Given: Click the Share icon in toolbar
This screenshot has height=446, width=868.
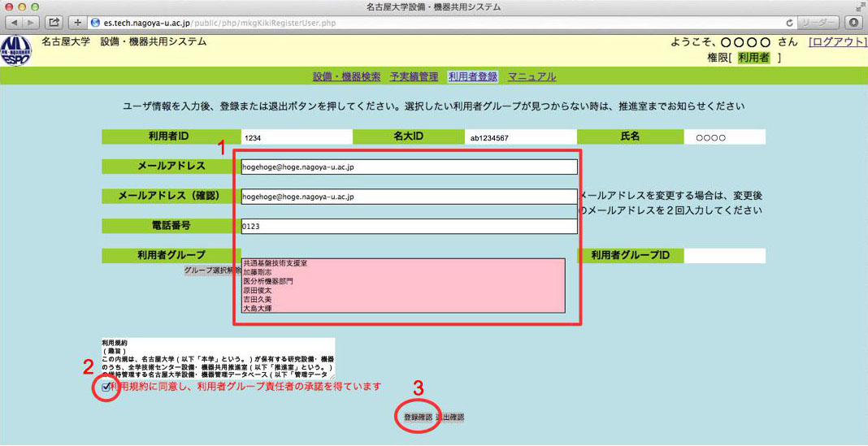Looking at the screenshot, I should (x=54, y=22).
